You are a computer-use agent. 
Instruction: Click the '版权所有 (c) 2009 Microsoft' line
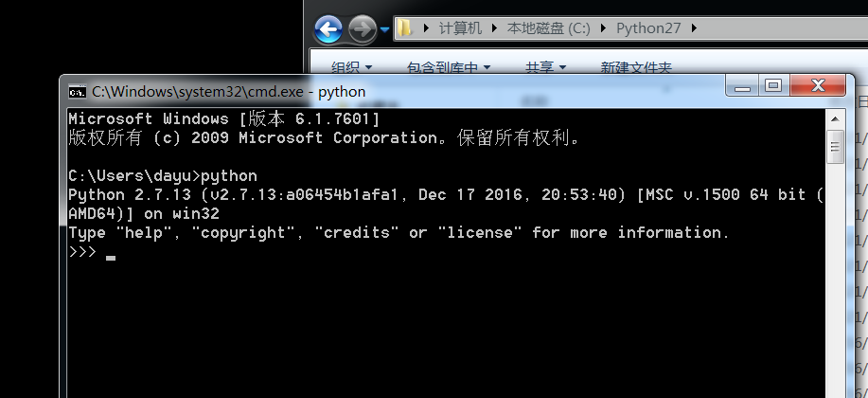coord(325,137)
